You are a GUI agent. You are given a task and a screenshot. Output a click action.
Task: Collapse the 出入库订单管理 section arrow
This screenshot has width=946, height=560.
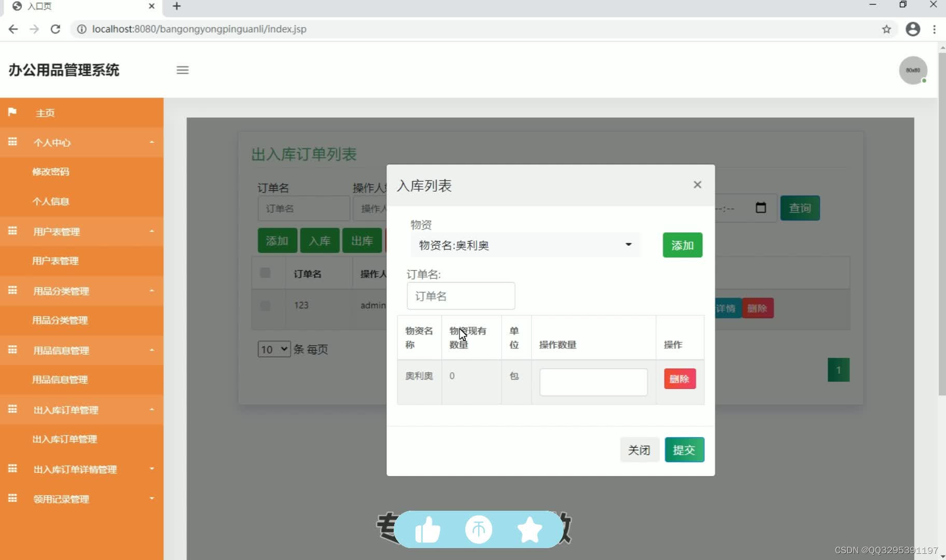(152, 410)
